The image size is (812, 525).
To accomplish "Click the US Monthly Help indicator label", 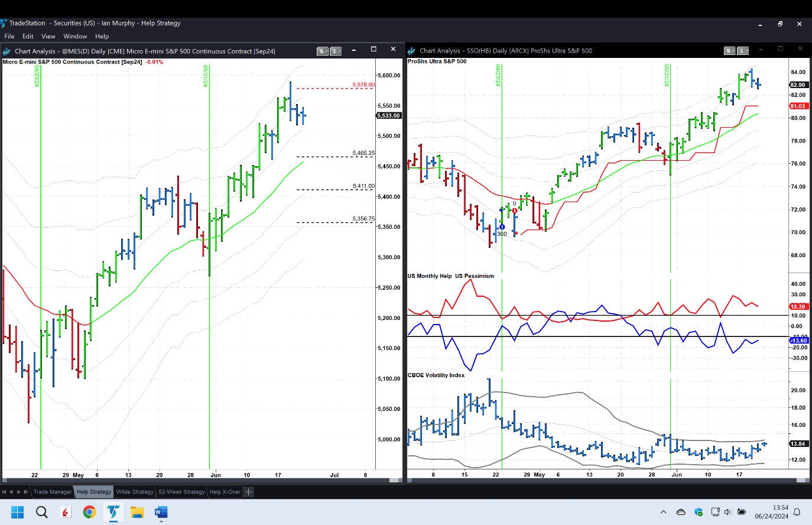I will coord(430,276).
